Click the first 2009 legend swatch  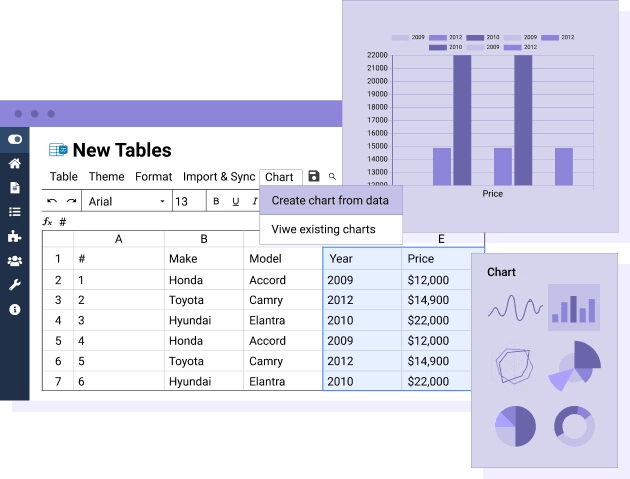coord(400,37)
